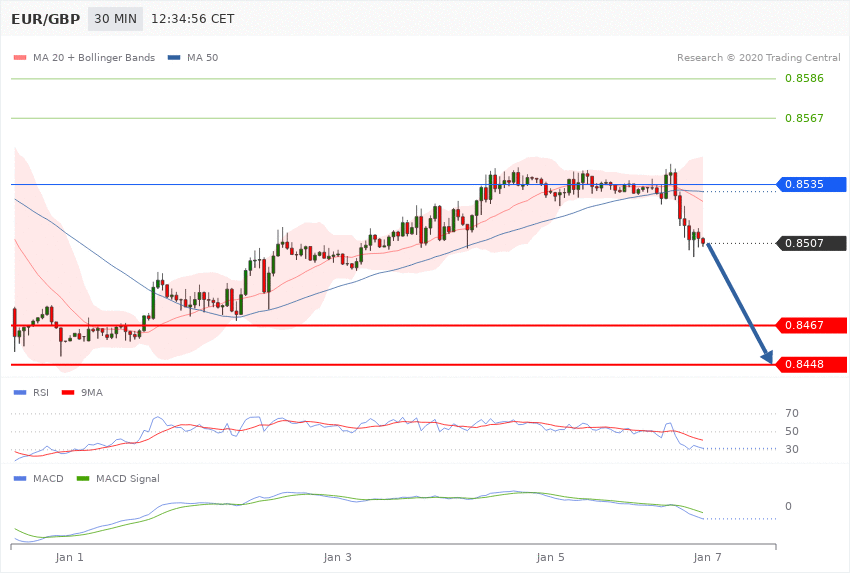Click the 12:34:56 CET timestamp
Viewport: 850px width, 576px height.
(192, 19)
